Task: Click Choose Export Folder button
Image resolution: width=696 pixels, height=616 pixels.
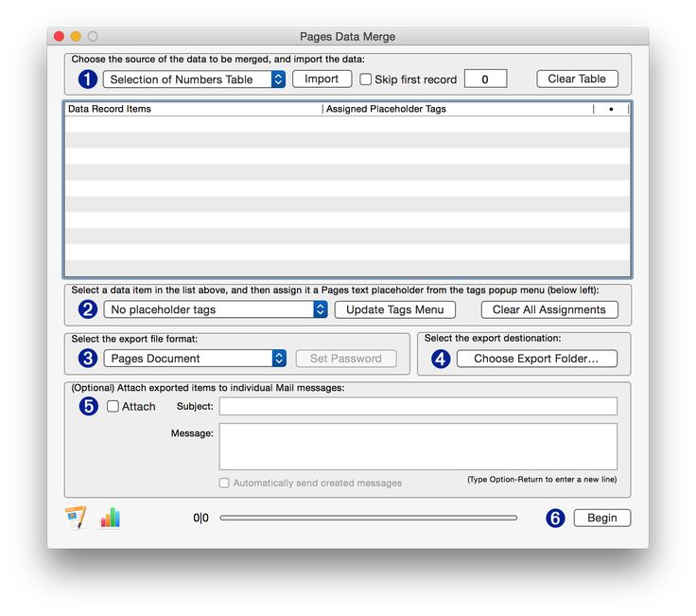Action: coord(536,359)
